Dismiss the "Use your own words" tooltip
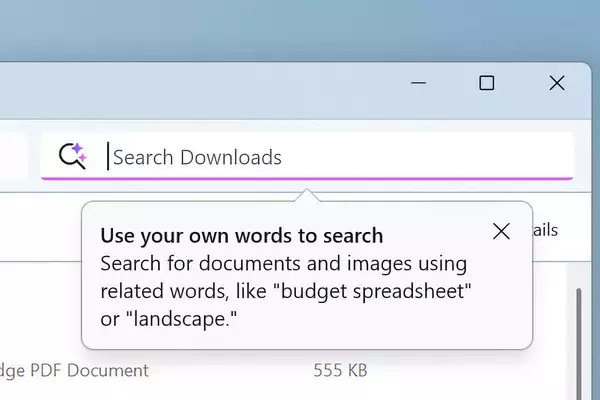Screen dimensions: 600x400 tap(502, 232)
